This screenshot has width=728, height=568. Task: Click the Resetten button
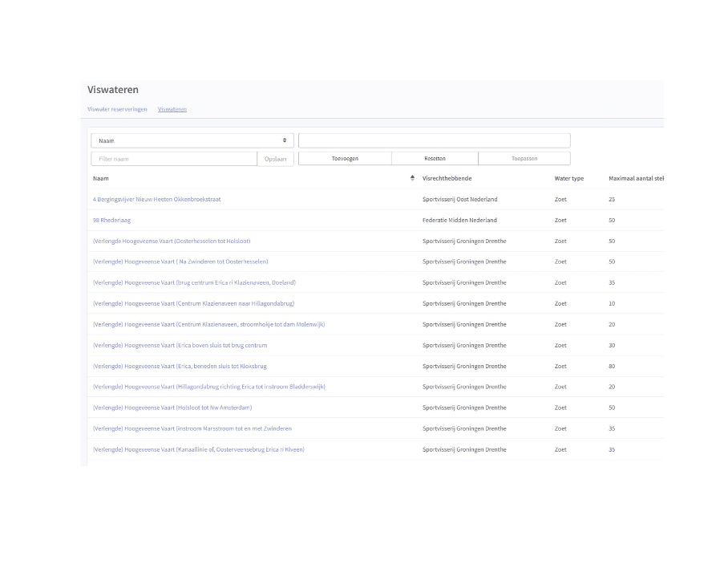tap(435, 159)
